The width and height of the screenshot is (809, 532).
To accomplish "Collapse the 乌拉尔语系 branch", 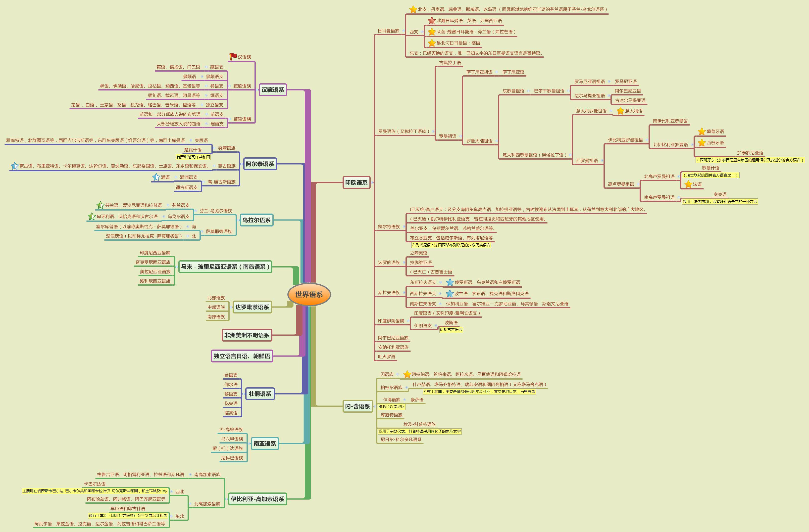I will tap(238, 220).
